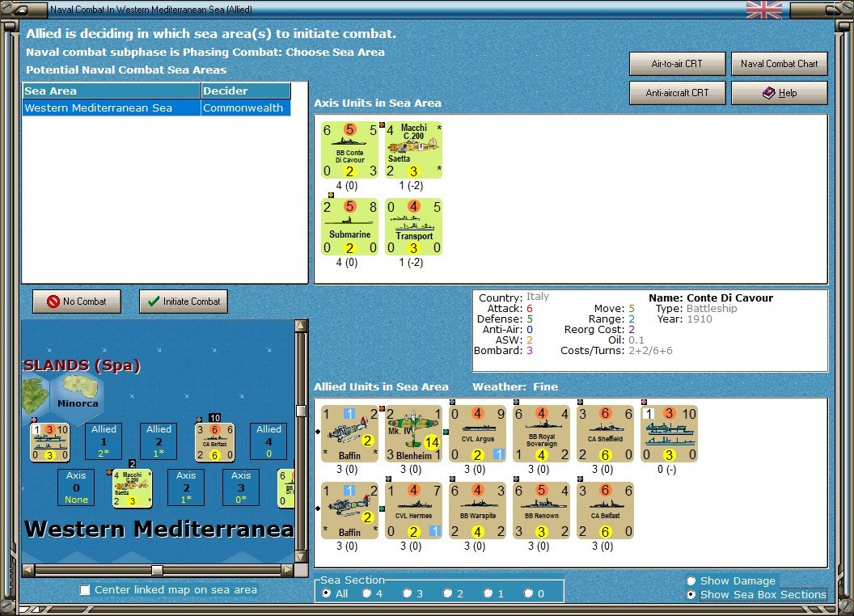
Task: Select the Blenheim Mk. IV aircraft counter
Action: [x=413, y=433]
